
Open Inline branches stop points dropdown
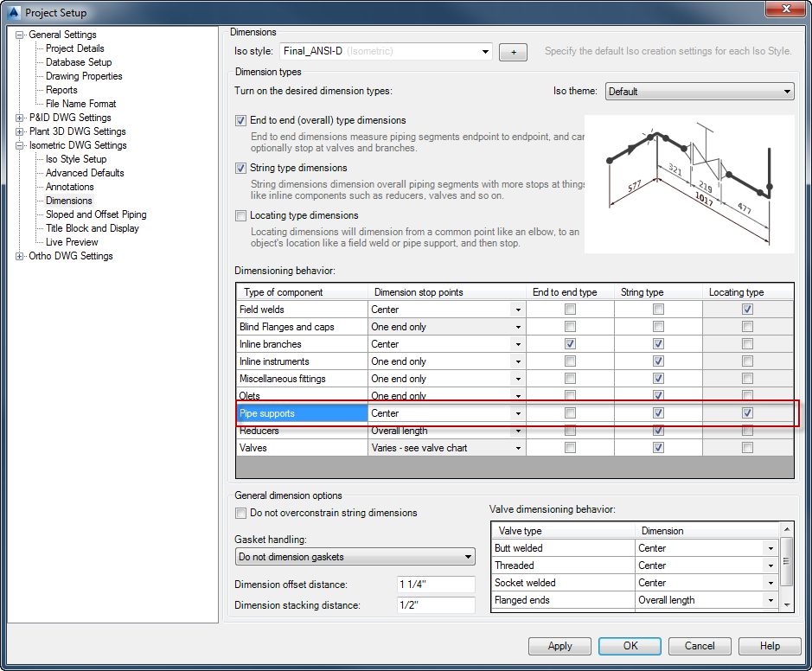coord(518,344)
